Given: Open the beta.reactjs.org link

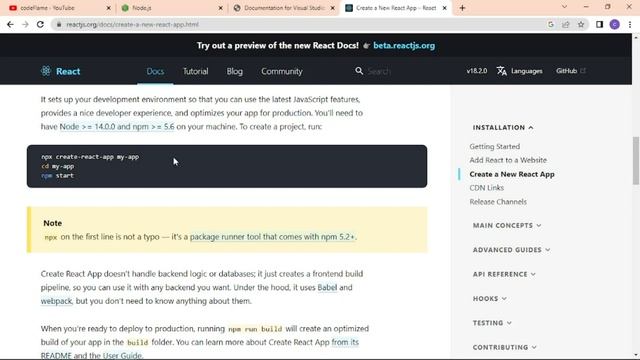Looking at the screenshot, I should [x=404, y=45].
